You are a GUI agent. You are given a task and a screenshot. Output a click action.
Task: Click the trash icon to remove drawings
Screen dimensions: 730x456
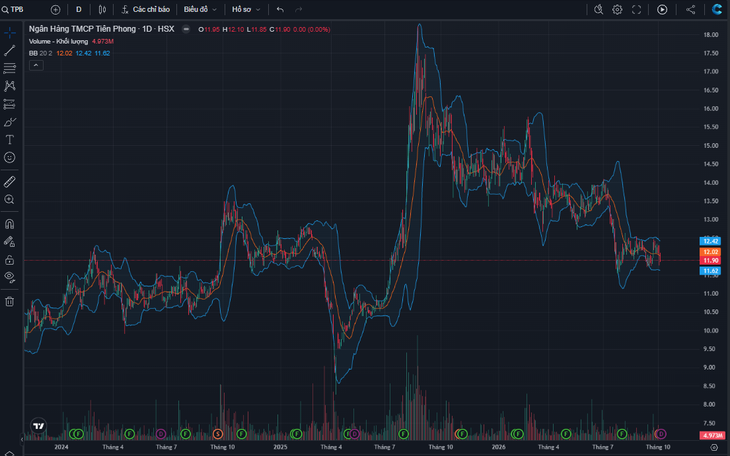pyautogui.click(x=9, y=302)
